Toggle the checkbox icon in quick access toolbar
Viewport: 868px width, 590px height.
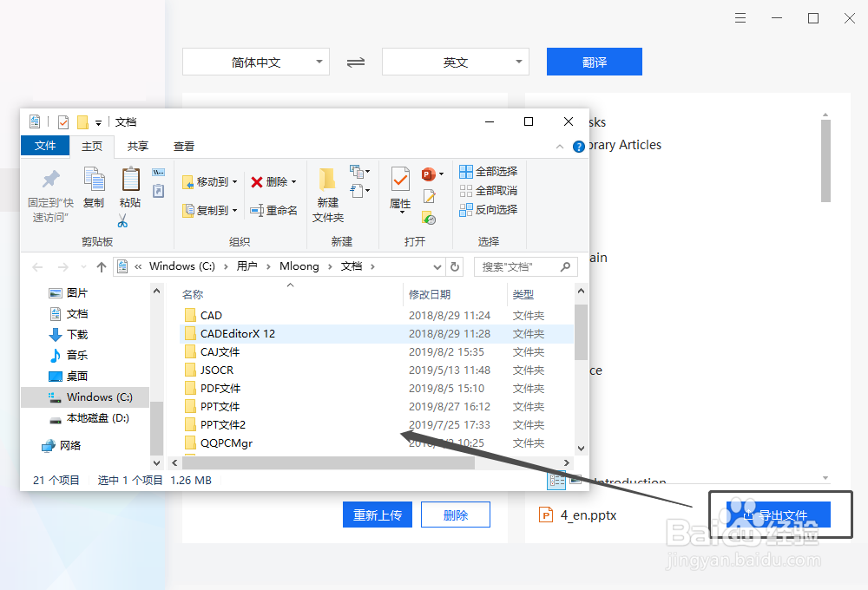(x=62, y=121)
